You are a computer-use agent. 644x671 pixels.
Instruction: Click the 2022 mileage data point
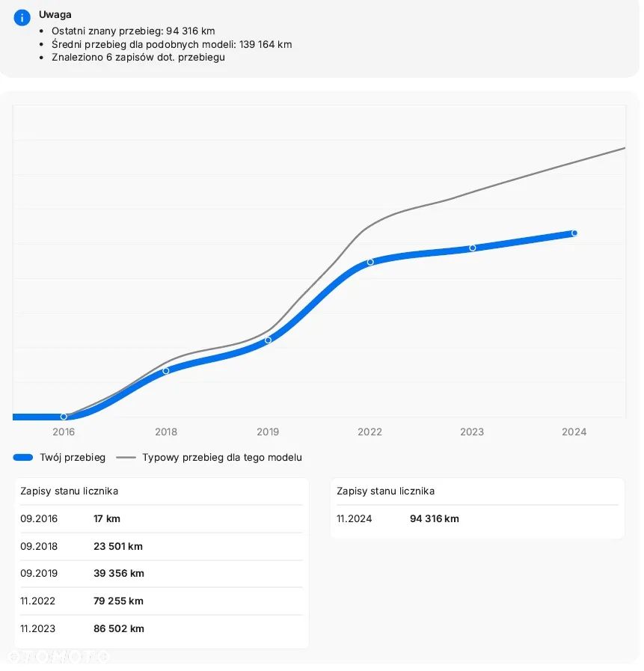coord(370,262)
